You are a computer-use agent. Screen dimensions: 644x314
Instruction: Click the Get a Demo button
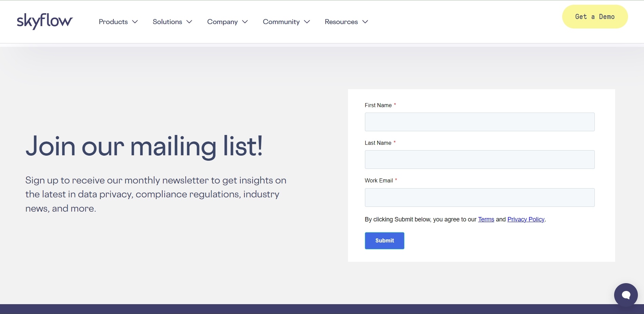click(x=595, y=17)
